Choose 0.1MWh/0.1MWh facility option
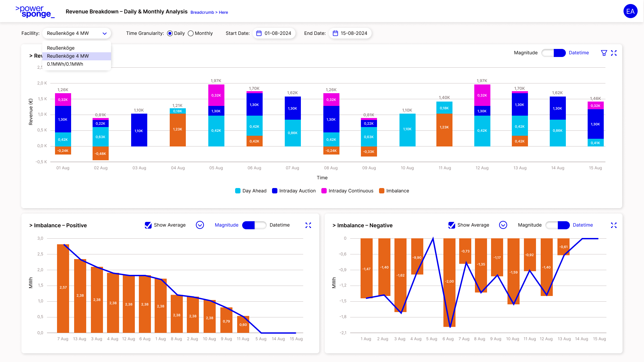Viewport: 644px width, 362px height. click(x=65, y=64)
